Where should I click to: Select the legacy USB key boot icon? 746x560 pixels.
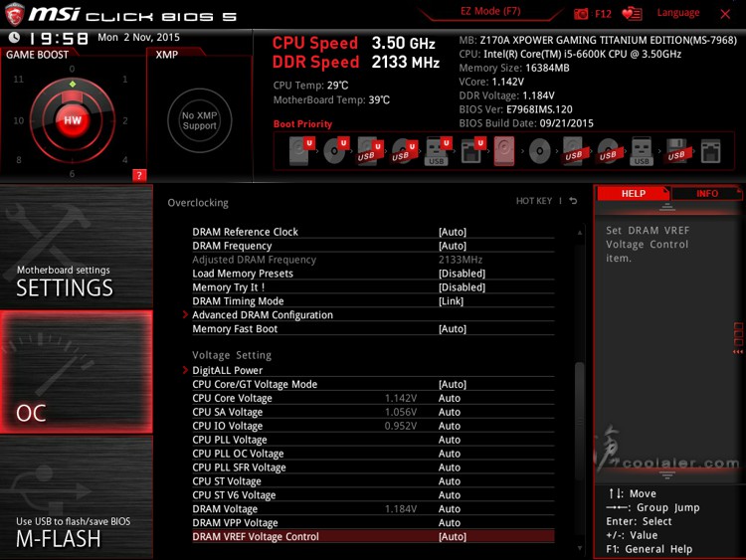coord(642,151)
